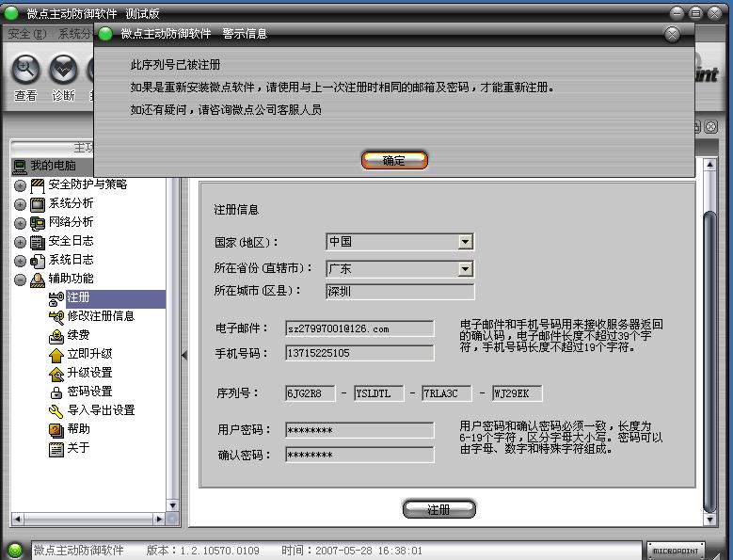Expand the 安全防护与策略 node
Viewport: 733px width, 560px height.
(20, 185)
